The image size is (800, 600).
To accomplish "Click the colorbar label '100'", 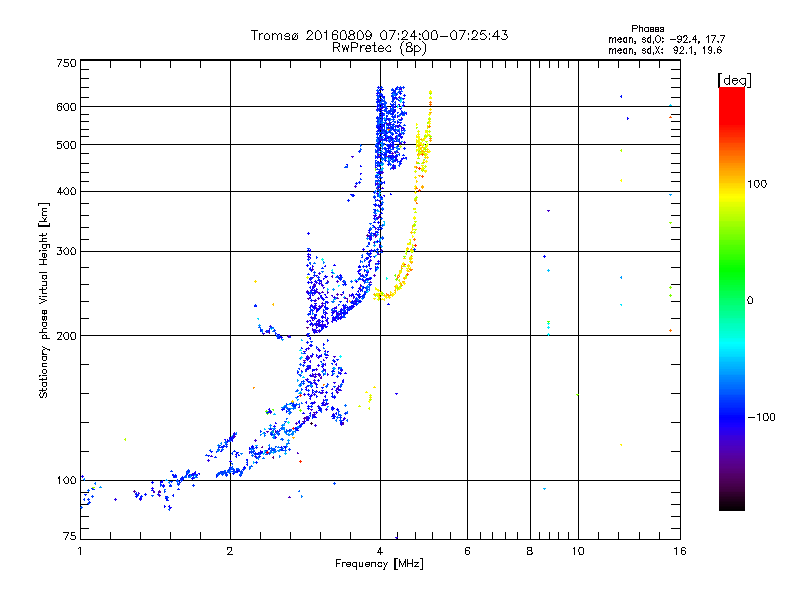I will 757,184.
